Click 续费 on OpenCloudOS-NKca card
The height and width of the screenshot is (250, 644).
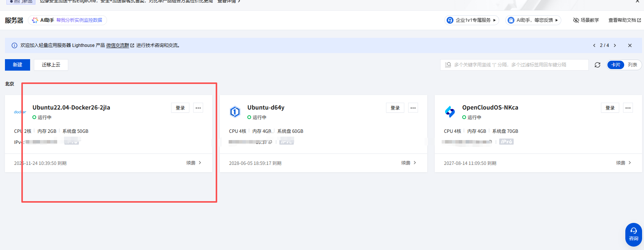pos(623,163)
